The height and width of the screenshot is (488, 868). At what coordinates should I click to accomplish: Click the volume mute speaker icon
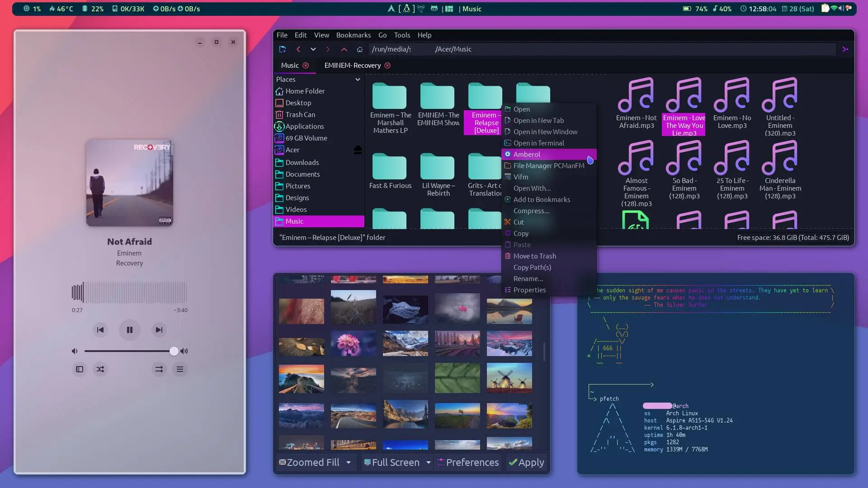pos(75,351)
